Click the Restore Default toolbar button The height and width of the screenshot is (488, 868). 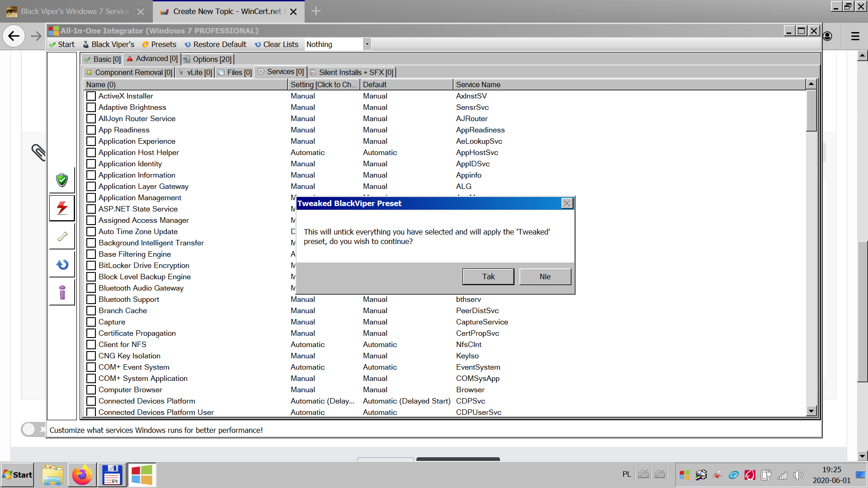click(215, 44)
